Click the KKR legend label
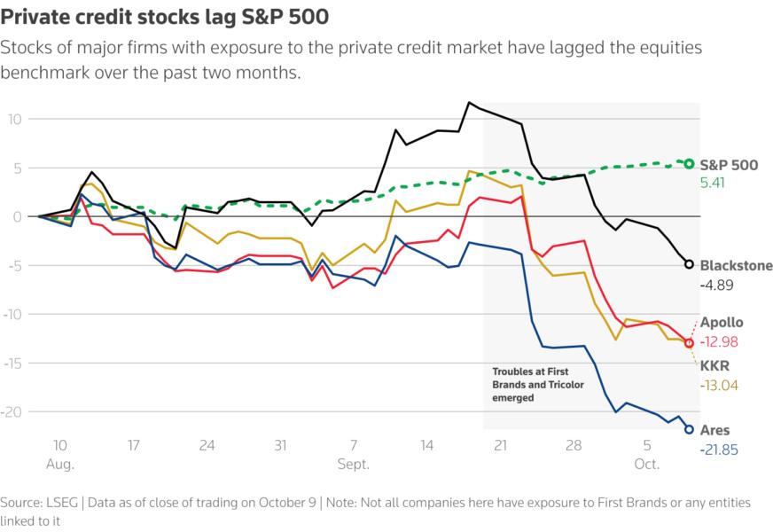 [714, 366]
